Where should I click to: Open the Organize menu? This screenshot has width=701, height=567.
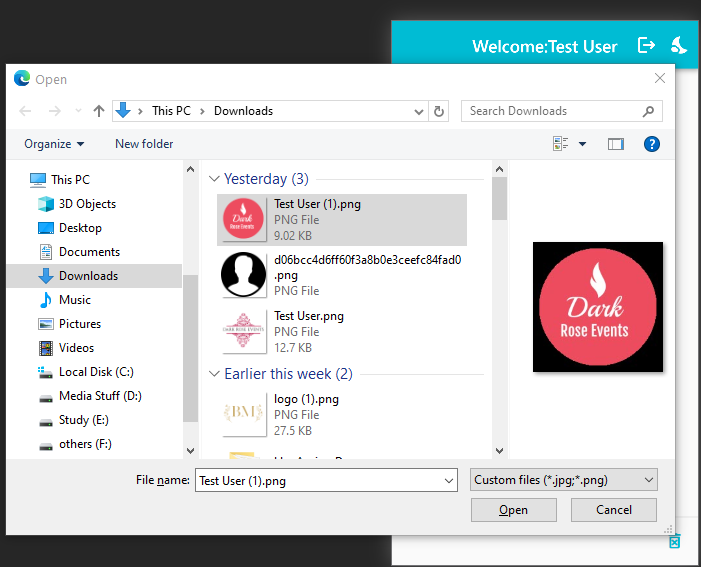coord(54,144)
